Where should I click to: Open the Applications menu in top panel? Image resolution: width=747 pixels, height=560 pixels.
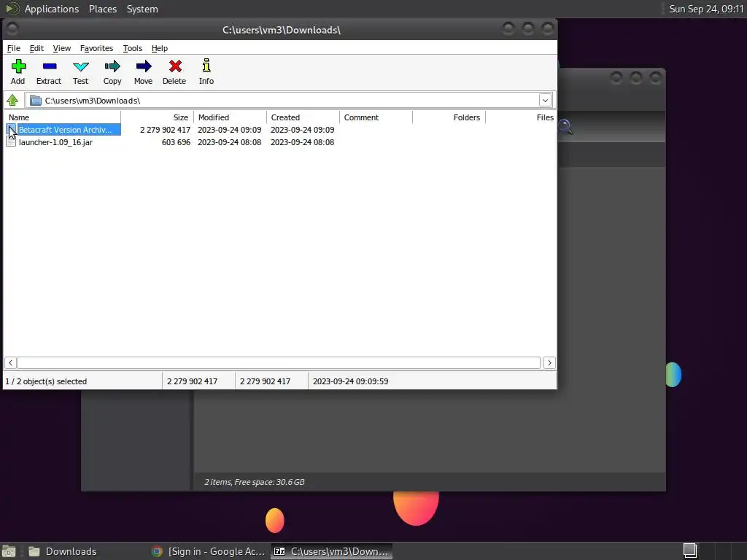tap(52, 9)
